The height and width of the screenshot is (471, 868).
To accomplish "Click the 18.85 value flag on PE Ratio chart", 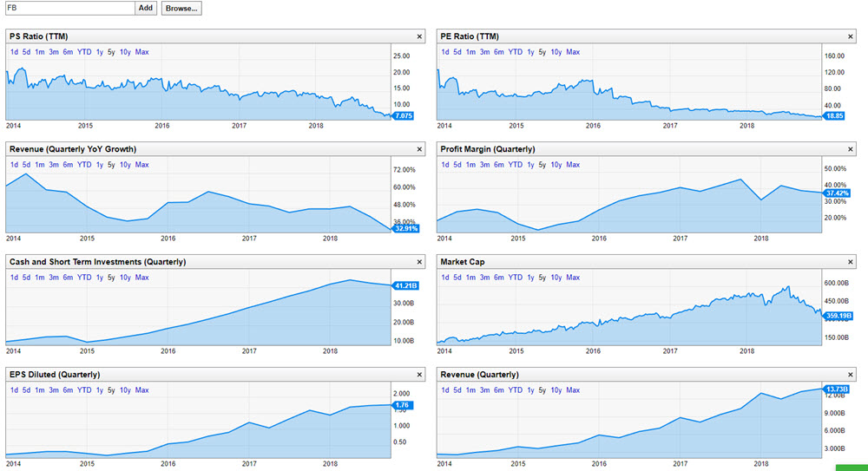I will pyautogui.click(x=833, y=116).
